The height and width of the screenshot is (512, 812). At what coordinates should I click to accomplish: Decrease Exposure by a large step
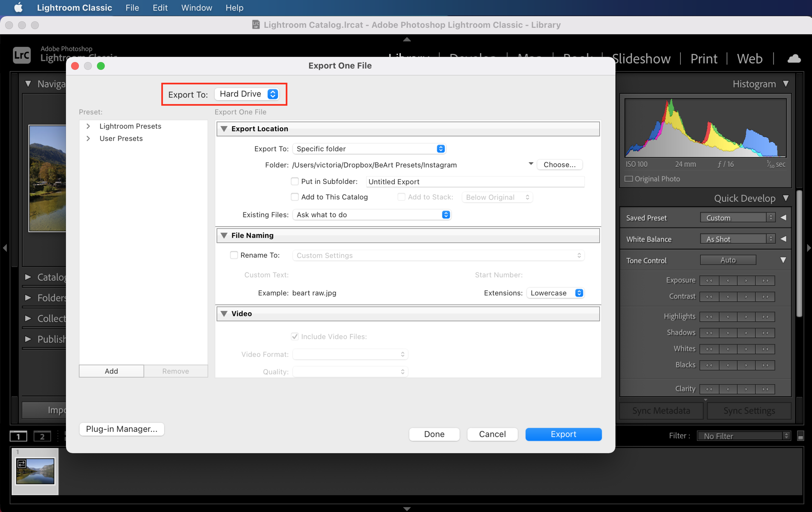709,280
